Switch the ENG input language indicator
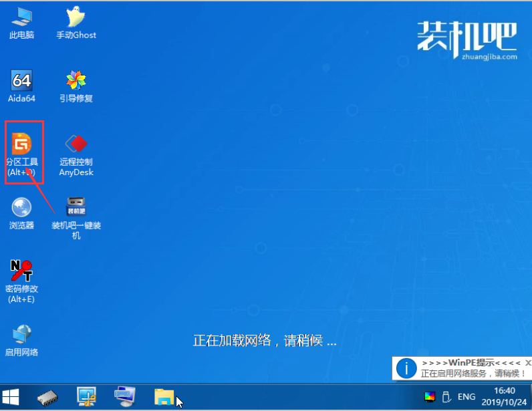This screenshot has height=411, width=532. (x=467, y=397)
